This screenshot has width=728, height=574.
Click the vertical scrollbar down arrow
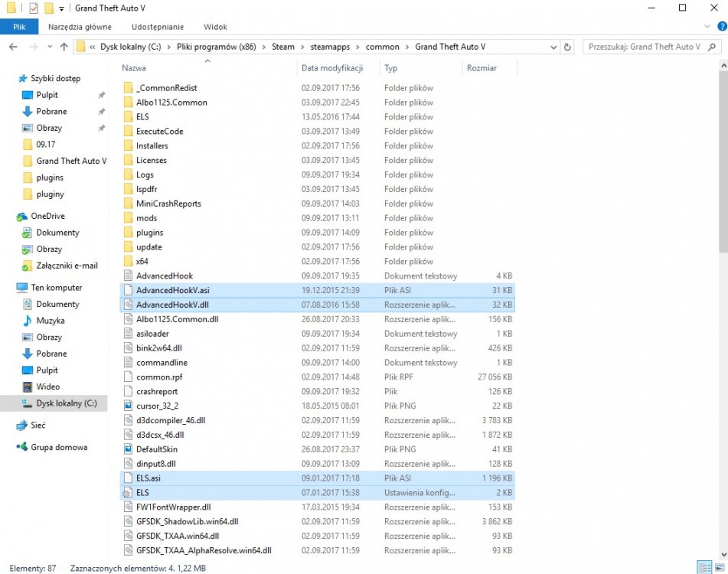tap(723, 555)
